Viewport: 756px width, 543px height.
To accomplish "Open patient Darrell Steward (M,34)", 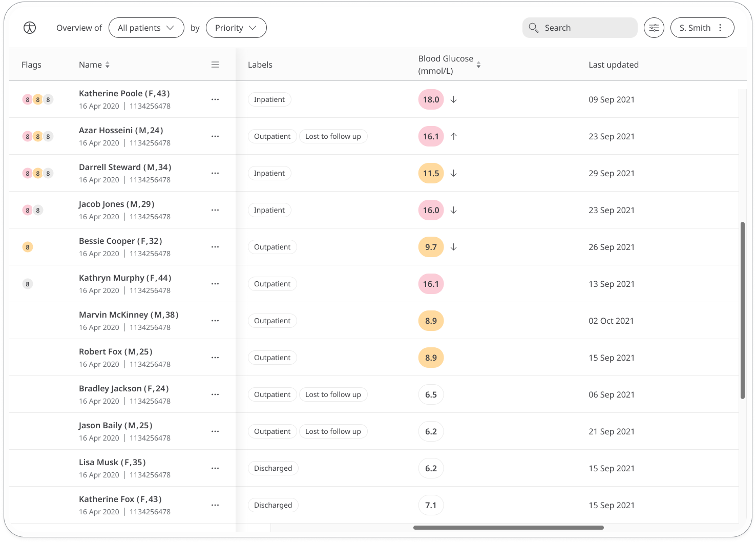I will click(125, 167).
